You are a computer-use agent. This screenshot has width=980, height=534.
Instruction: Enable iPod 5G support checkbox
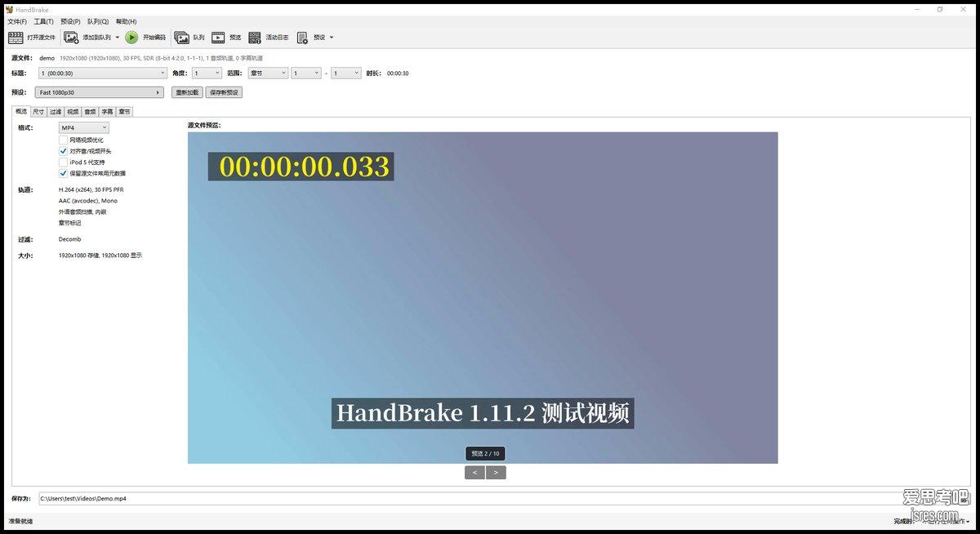point(63,162)
